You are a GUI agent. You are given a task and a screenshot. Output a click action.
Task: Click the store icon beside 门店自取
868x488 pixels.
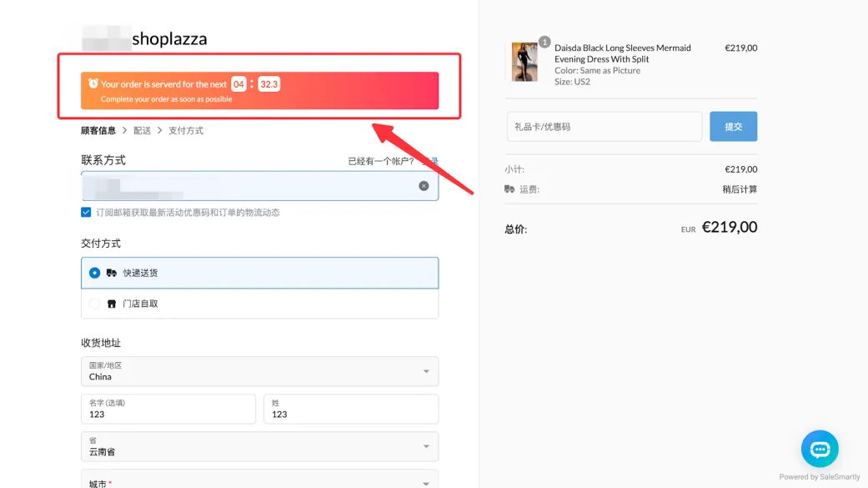pos(112,304)
